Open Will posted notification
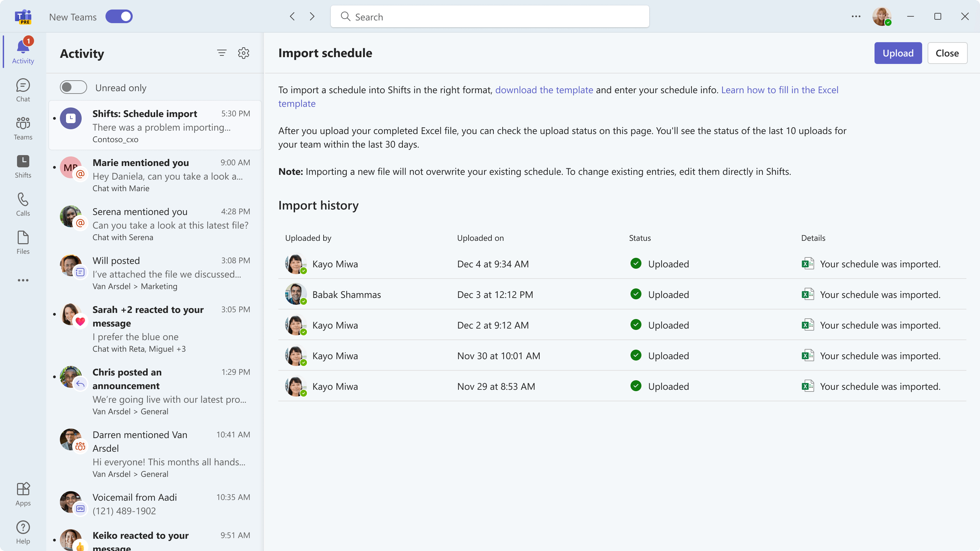980x551 pixels. pos(155,273)
